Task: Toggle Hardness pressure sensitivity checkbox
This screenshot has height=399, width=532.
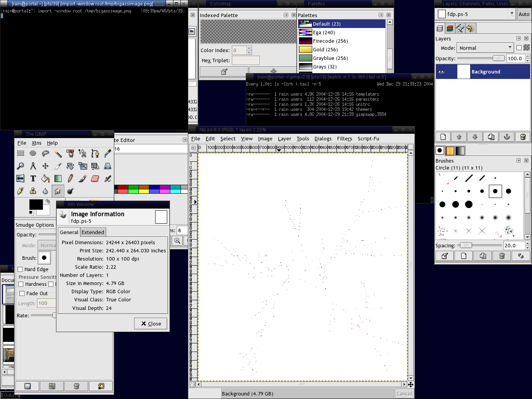Action: 21,284
